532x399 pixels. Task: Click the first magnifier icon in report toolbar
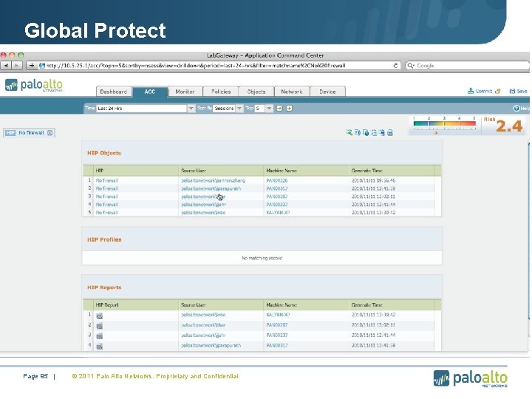(x=349, y=132)
